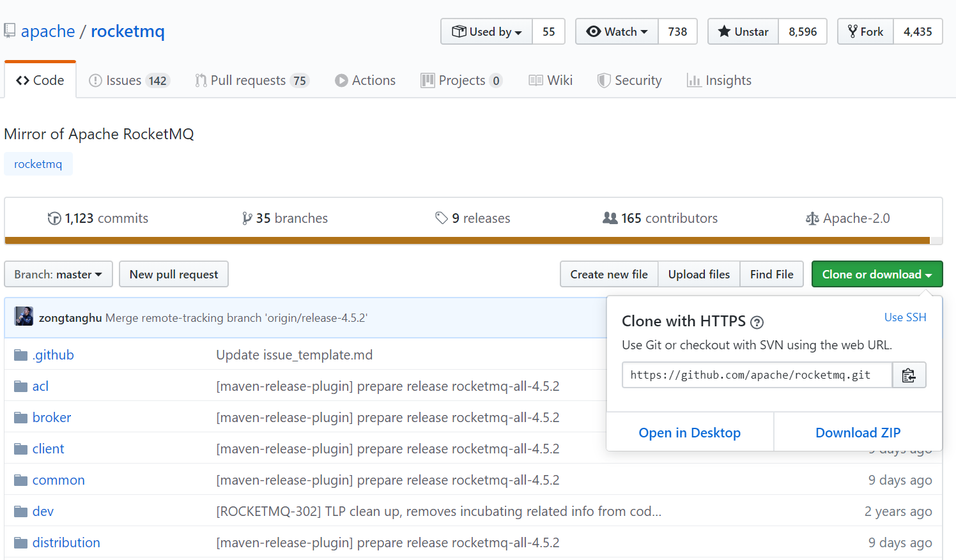This screenshot has height=560, width=956.
Task: View the Apache-2.0 license
Action: [x=848, y=218]
